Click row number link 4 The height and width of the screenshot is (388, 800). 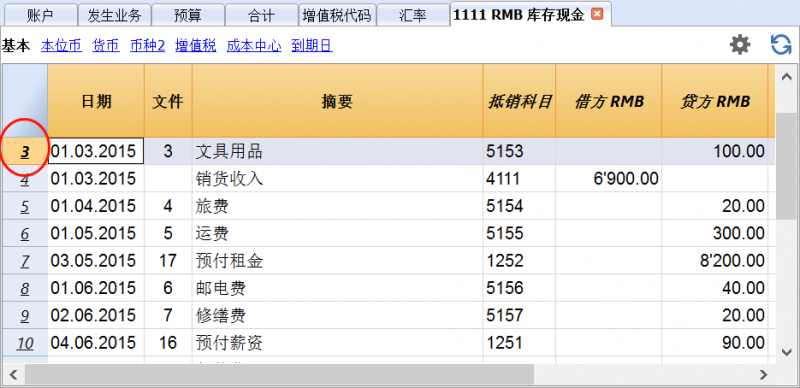click(25, 180)
